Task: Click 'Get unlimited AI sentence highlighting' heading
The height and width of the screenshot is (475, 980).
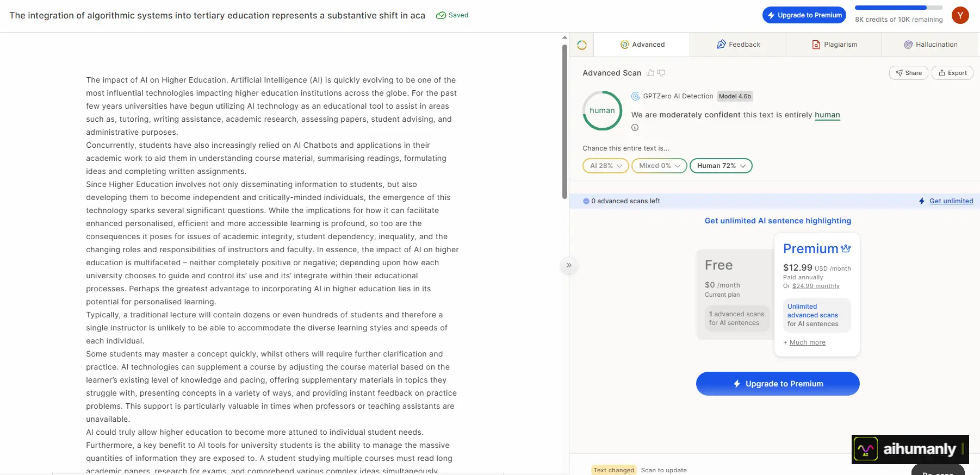Action: coord(778,221)
